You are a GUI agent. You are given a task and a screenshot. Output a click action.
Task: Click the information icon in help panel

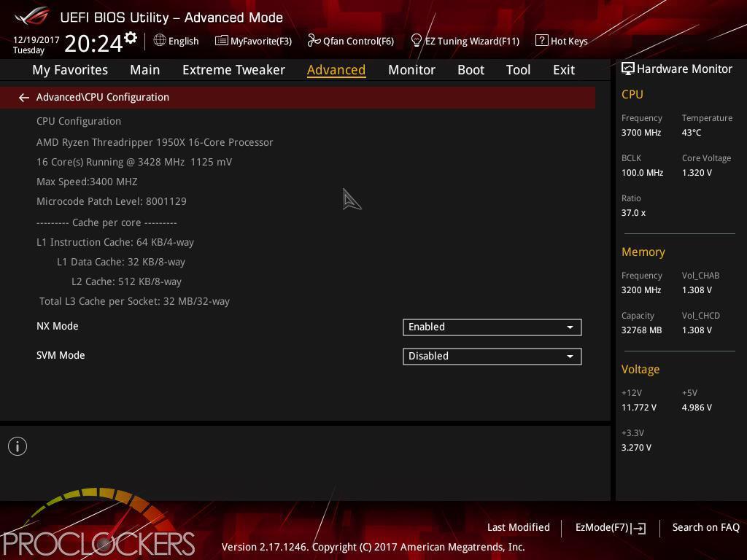point(18,446)
